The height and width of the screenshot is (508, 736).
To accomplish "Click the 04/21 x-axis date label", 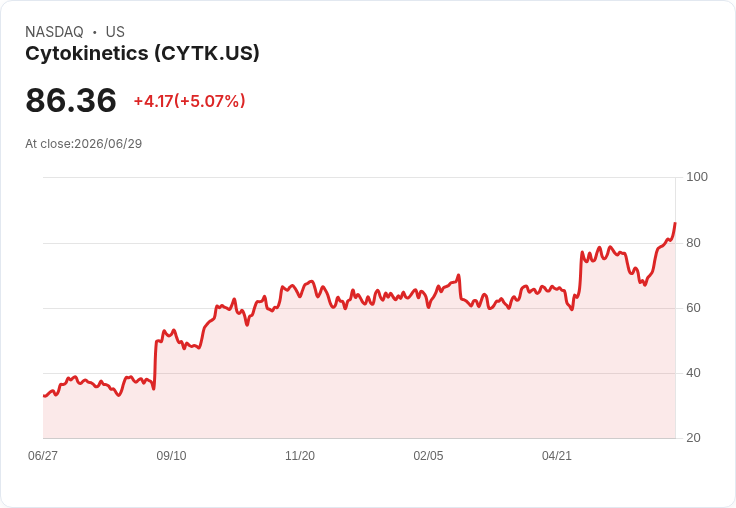I will tap(557, 455).
